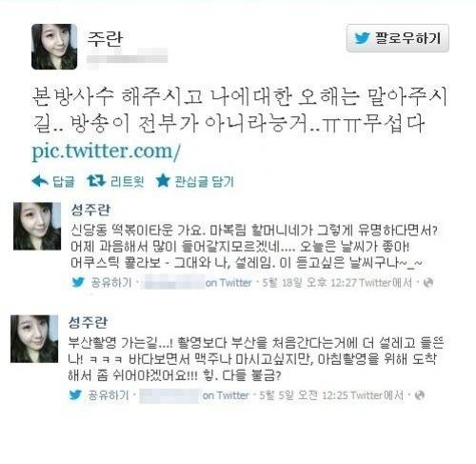Screen dimensions: 476x464
Task: Click the large profile photo next to 주란
Action: tap(54, 47)
